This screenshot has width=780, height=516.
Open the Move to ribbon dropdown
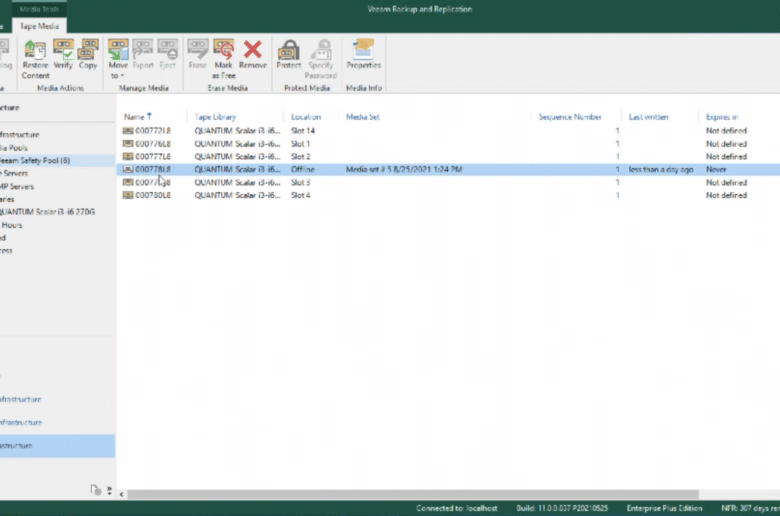[118, 59]
